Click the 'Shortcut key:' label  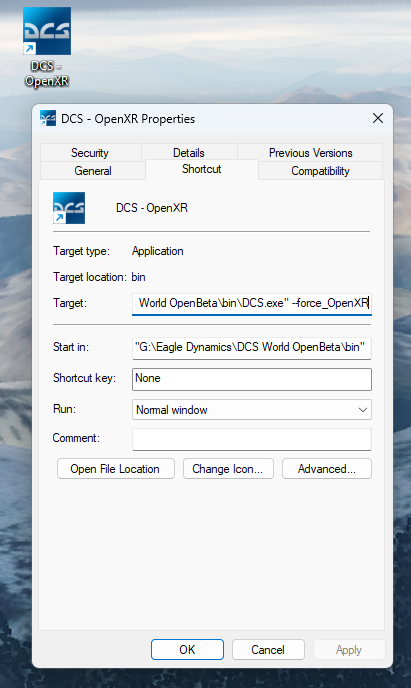(85, 378)
